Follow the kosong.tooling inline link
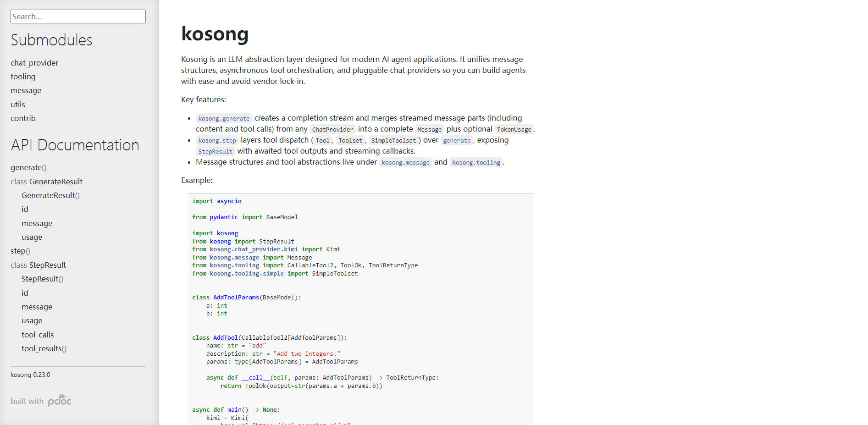This screenshot has width=868, height=425. [x=476, y=162]
